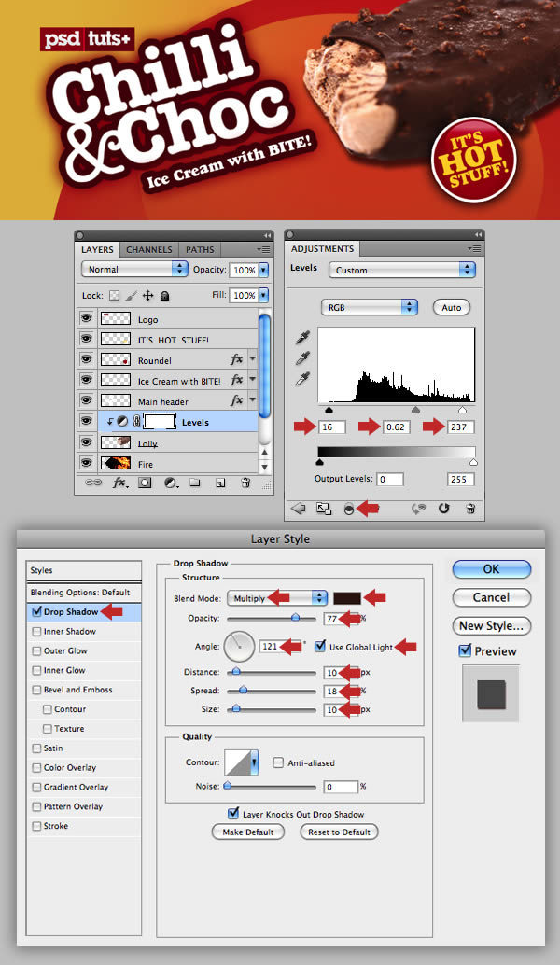Lock transparent pixels icon

click(115, 296)
